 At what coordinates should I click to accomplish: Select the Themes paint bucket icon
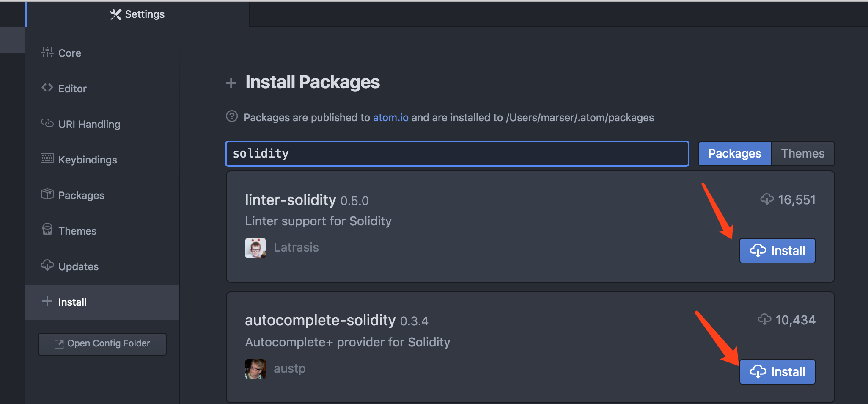47,229
